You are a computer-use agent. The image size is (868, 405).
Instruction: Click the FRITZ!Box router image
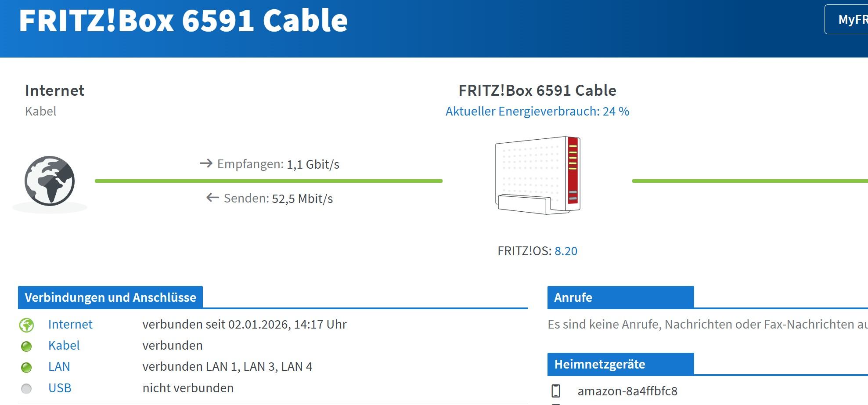click(538, 175)
